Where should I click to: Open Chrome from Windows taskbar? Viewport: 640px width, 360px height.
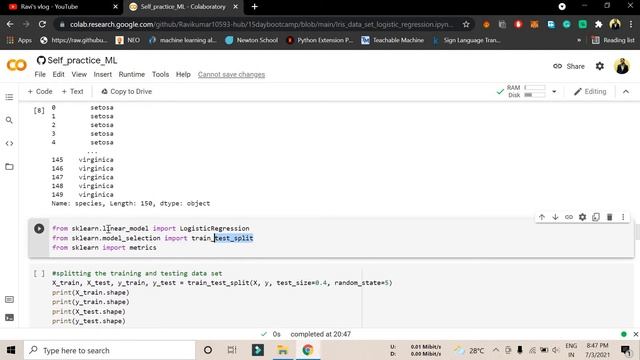click(x=308, y=350)
